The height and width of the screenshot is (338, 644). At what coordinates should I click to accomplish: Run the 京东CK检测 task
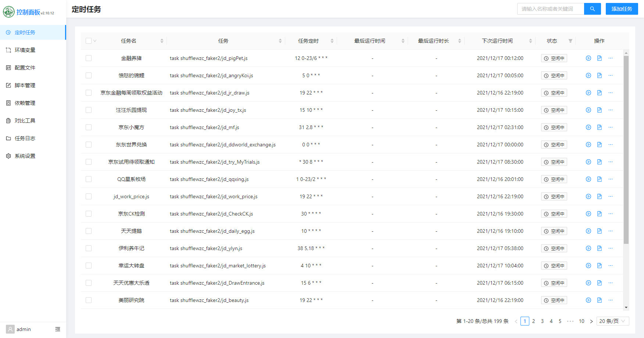click(588, 214)
